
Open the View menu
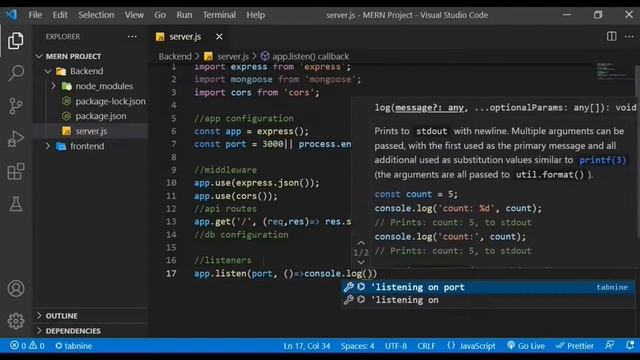pyautogui.click(x=134, y=15)
